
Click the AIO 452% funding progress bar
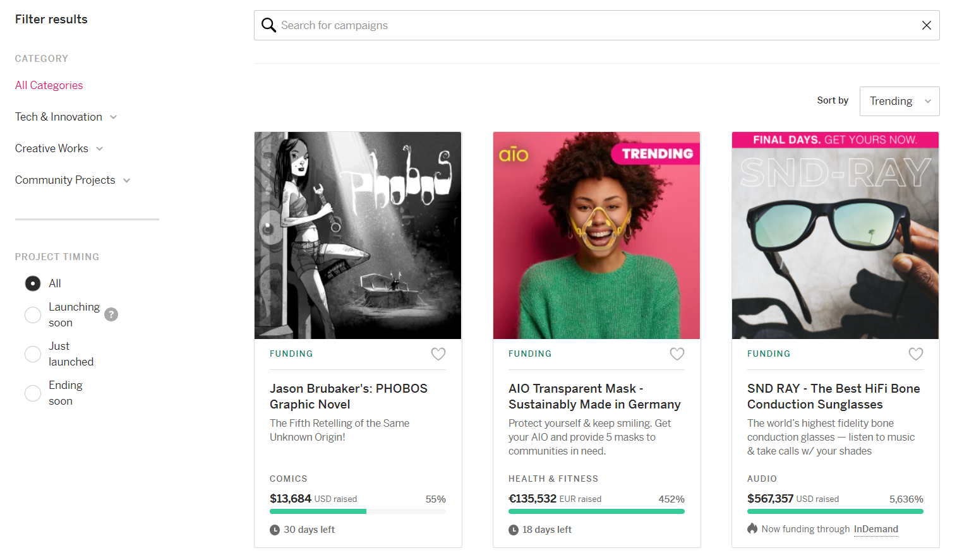[596, 511]
